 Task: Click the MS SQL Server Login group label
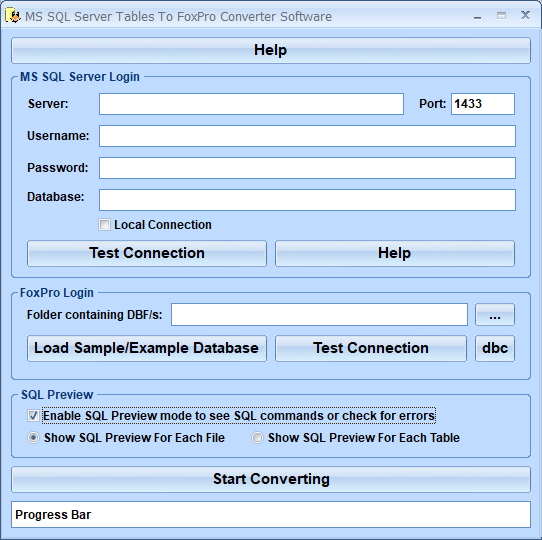[80, 77]
